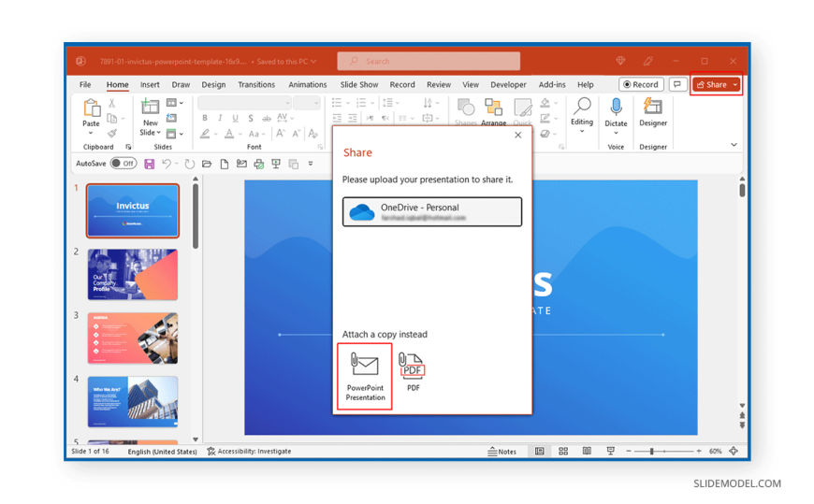The width and height of the screenshot is (814, 504).
Task: Open the File menu
Action: click(x=85, y=84)
